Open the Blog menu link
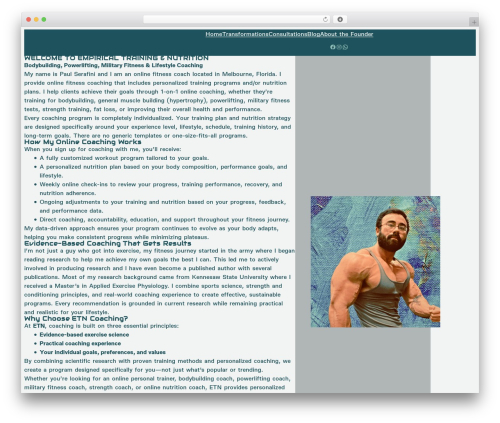 [314, 34]
